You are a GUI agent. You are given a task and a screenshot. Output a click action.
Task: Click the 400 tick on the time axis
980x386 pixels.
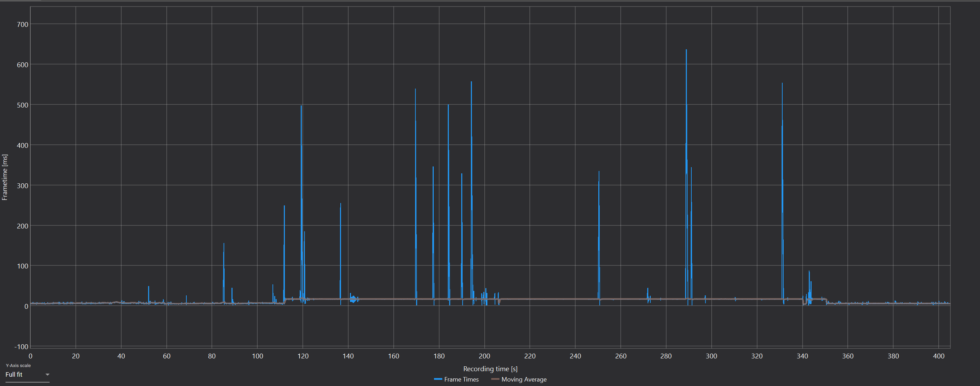pyautogui.click(x=939, y=356)
